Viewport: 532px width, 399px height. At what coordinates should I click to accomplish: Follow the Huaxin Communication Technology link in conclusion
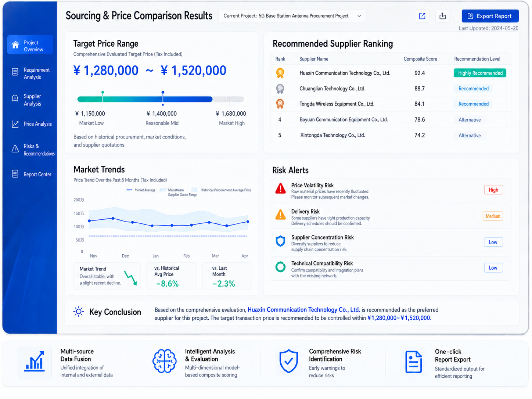[303, 310]
